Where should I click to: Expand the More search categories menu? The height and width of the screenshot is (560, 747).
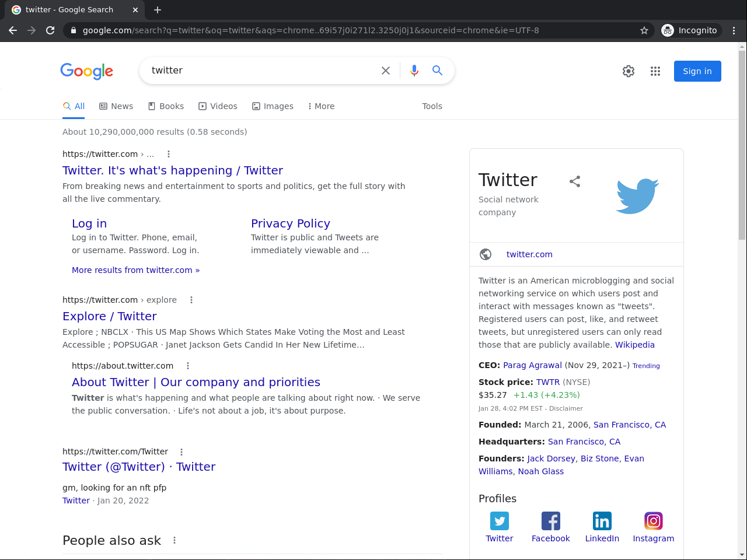pyautogui.click(x=321, y=106)
